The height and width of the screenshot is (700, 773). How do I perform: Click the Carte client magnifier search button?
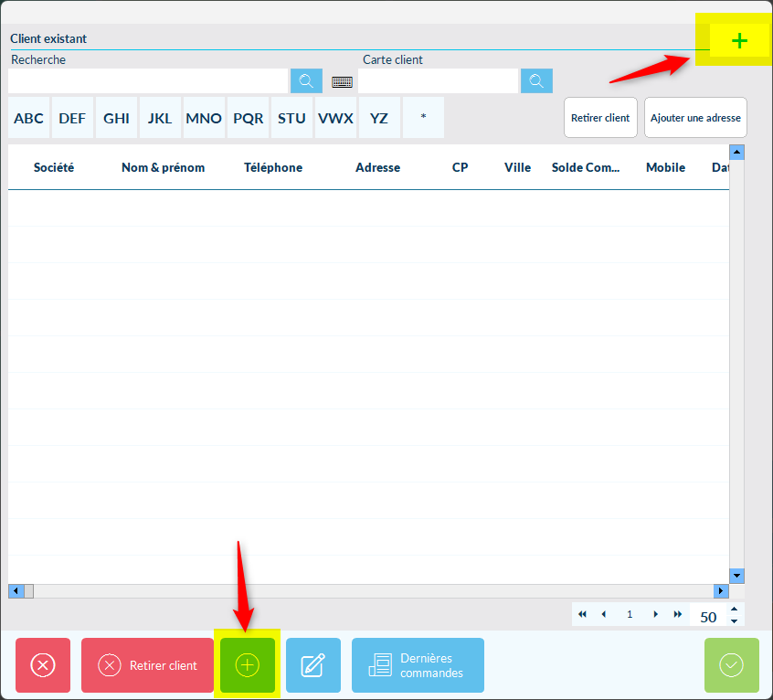(x=536, y=80)
